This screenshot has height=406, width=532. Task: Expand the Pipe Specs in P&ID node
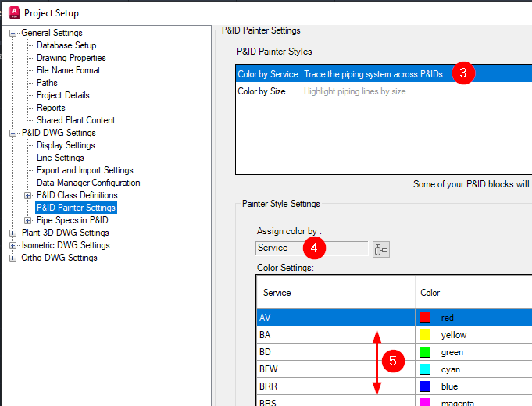28,220
